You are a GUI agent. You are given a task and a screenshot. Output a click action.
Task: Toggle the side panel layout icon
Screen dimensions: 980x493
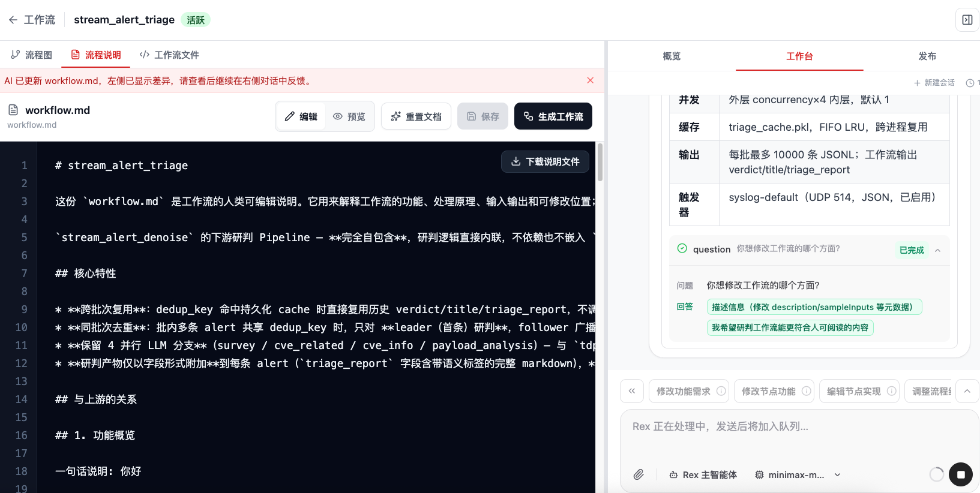pos(967,20)
